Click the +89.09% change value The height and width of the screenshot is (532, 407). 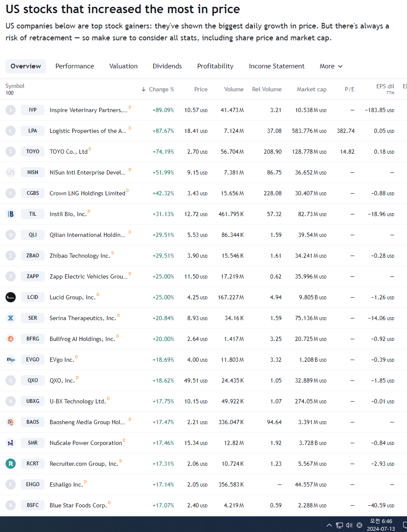coord(163,110)
